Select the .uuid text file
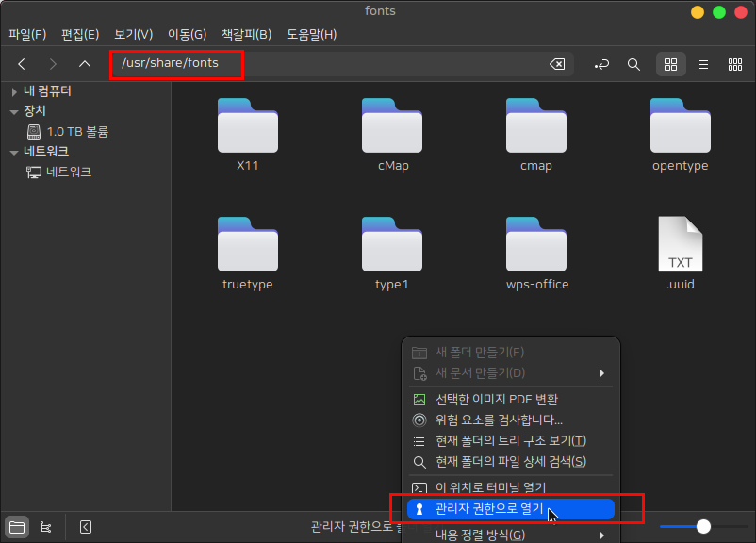 pos(680,252)
